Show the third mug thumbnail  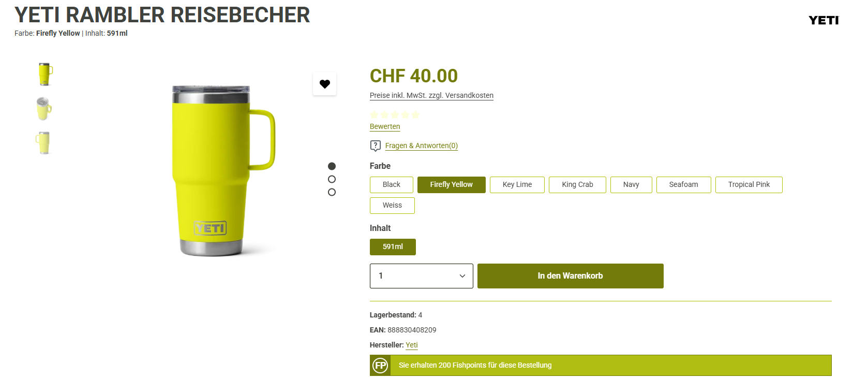pos(43,143)
